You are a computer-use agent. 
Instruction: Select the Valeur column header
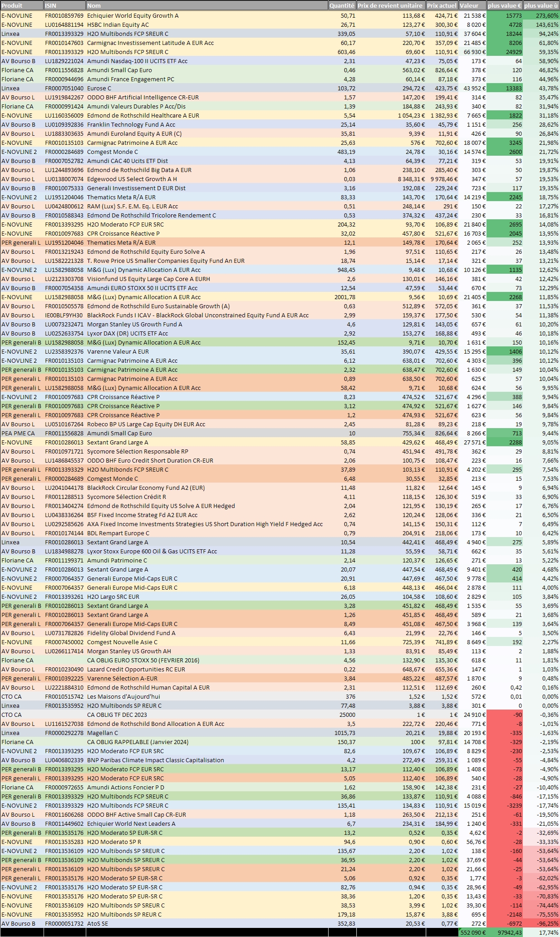pyautogui.click(x=472, y=5)
